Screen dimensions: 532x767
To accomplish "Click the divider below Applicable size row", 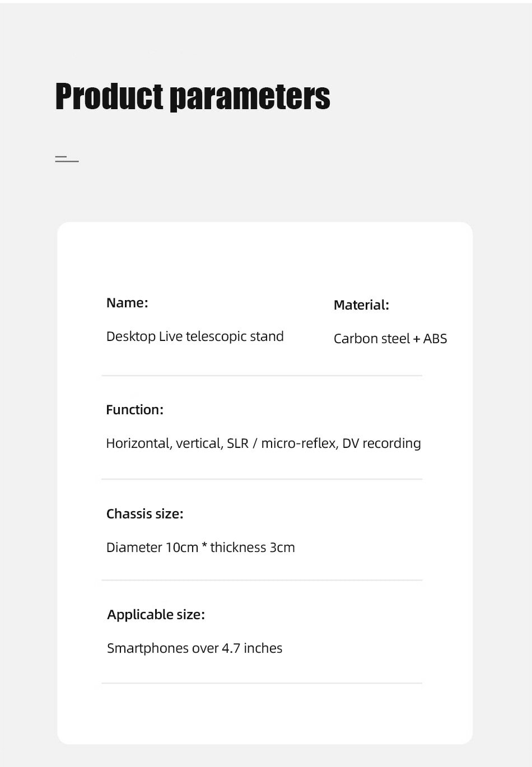I will point(262,683).
